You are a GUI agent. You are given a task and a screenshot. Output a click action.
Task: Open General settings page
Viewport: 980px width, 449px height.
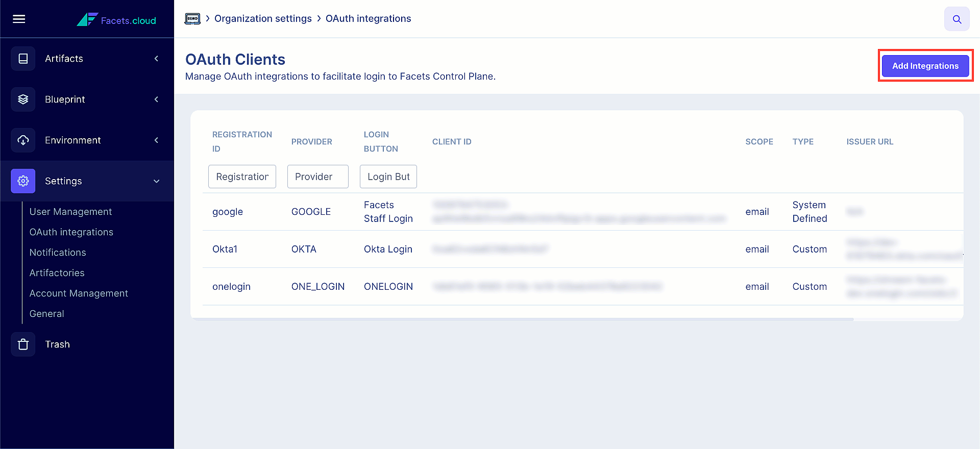click(x=47, y=314)
